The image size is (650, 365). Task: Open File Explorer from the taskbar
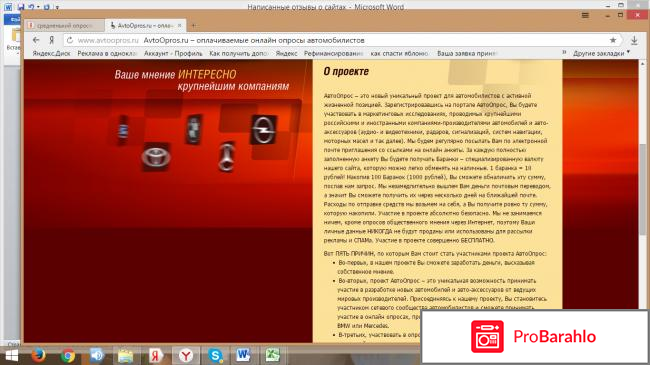126,355
